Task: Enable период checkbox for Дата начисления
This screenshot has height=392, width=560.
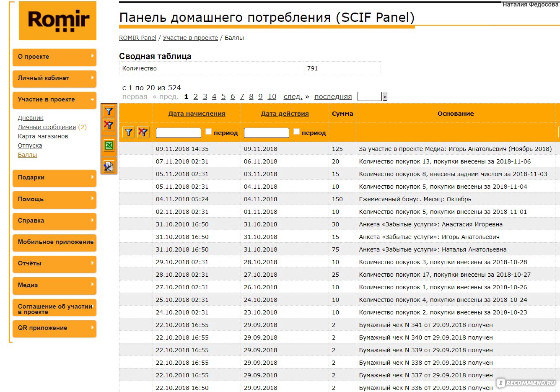Action: coord(208,132)
